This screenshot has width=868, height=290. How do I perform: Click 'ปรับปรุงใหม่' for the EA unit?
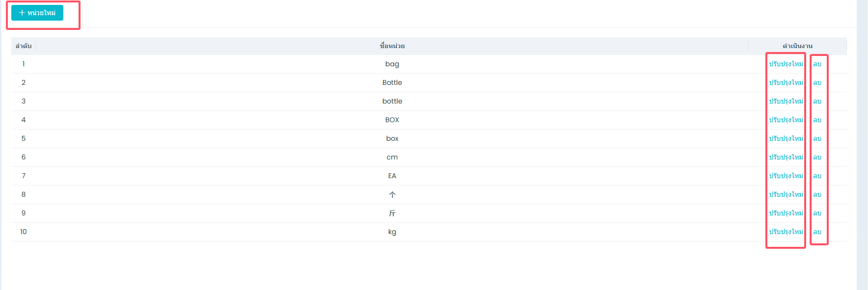(786, 176)
